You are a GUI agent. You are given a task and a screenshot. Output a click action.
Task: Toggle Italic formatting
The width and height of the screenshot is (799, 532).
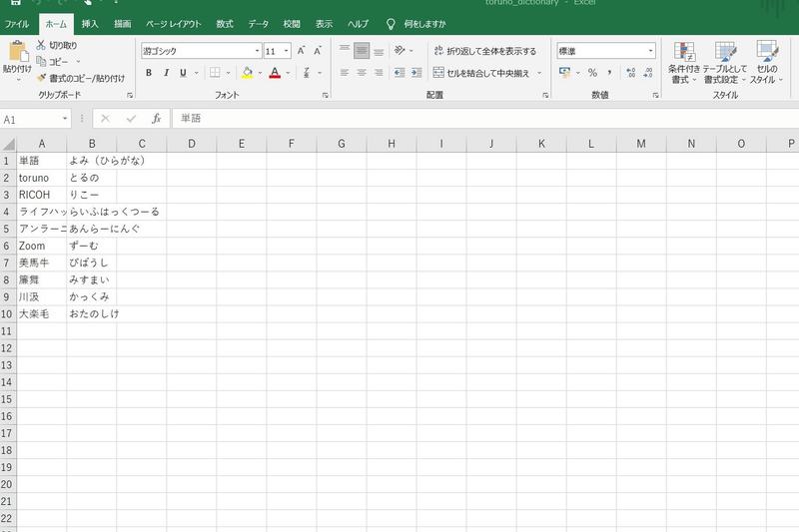tap(166, 73)
